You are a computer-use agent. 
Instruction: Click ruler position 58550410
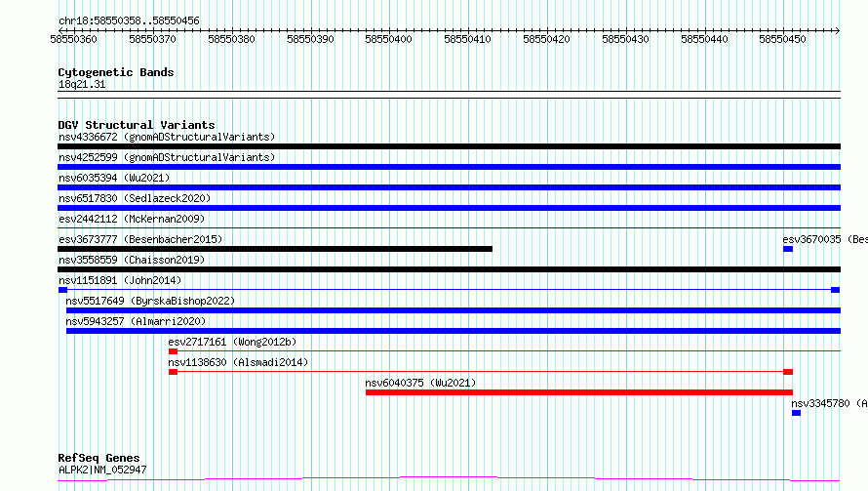[x=468, y=39]
